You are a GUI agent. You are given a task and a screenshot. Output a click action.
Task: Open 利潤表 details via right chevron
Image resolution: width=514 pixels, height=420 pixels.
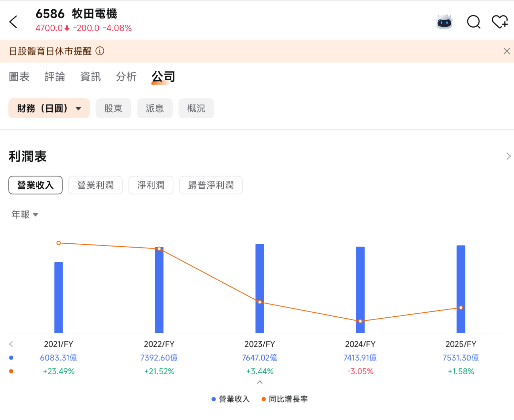[508, 156]
